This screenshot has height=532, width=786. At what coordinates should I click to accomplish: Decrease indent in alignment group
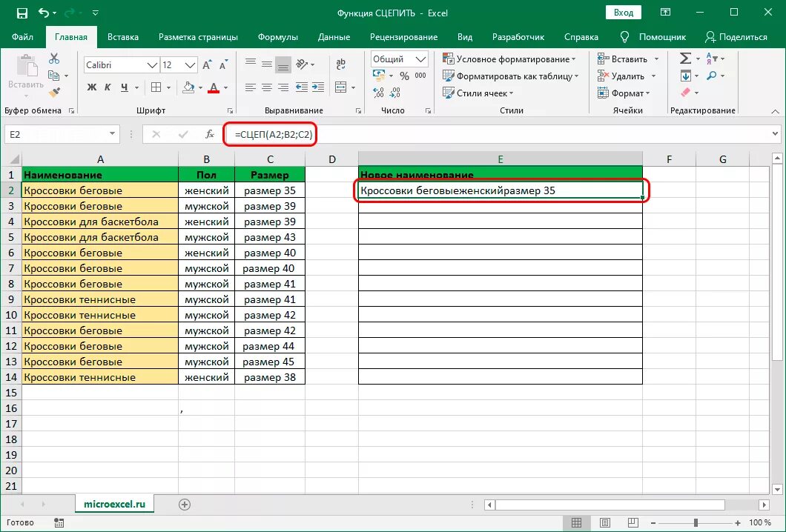[301, 87]
